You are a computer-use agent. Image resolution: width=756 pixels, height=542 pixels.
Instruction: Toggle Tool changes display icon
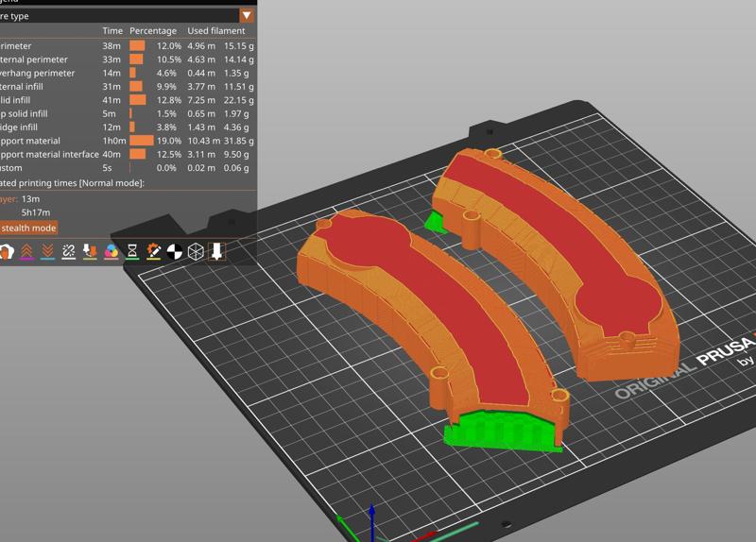(x=90, y=251)
